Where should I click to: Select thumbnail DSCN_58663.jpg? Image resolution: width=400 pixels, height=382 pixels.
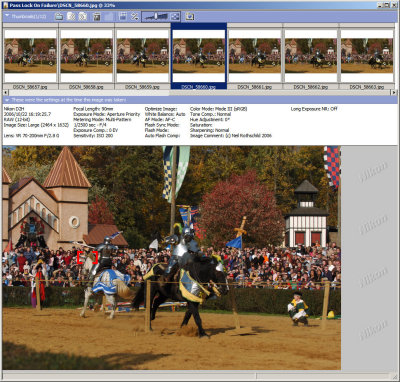367,56
